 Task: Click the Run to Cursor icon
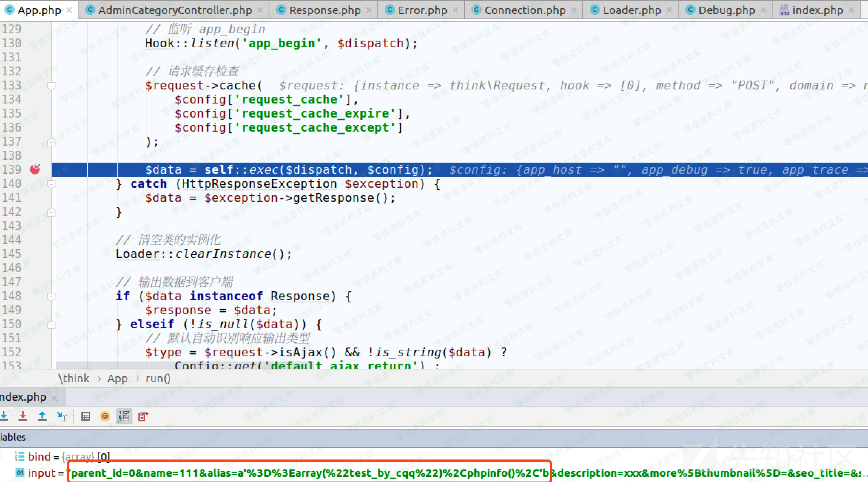click(x=61, y=416)
